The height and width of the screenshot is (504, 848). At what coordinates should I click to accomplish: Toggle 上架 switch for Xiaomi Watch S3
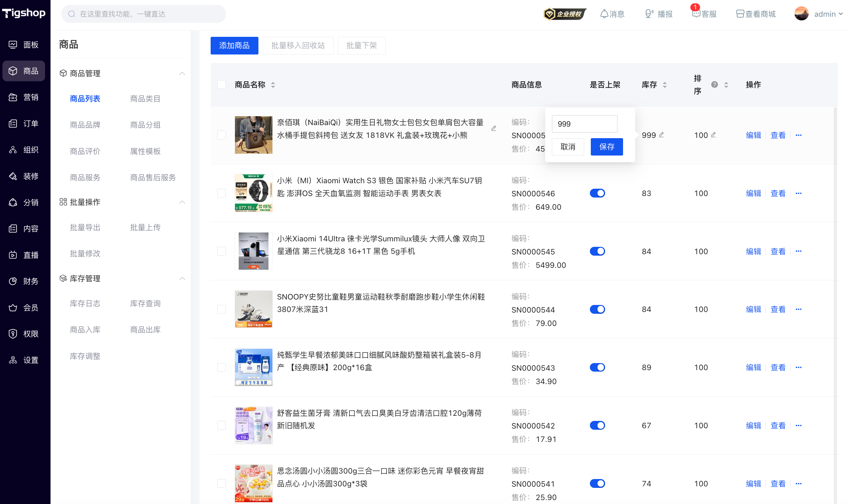(x=597, y=193)
